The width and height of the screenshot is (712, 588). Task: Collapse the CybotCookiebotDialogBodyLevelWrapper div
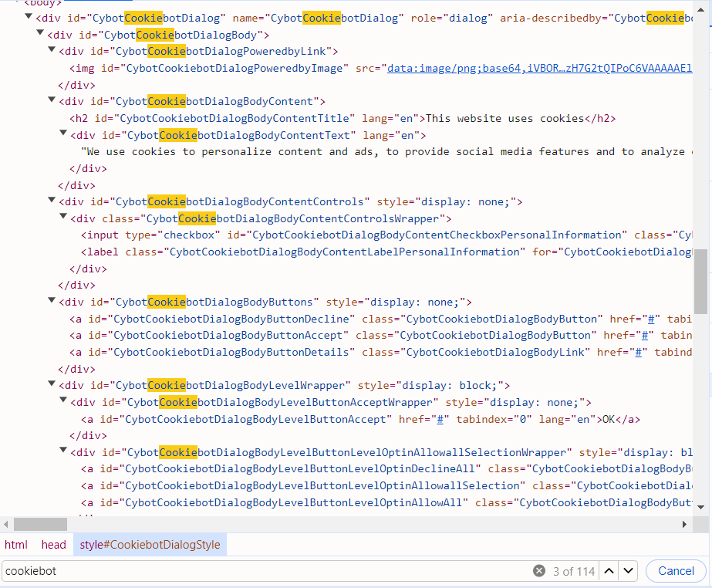coord(52,385)
